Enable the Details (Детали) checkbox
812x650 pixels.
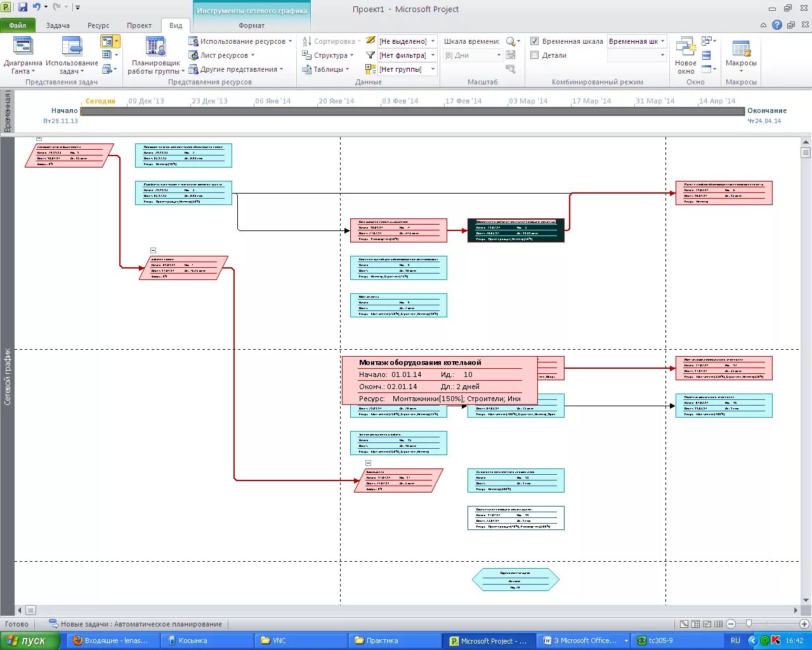tap(534, 55)
